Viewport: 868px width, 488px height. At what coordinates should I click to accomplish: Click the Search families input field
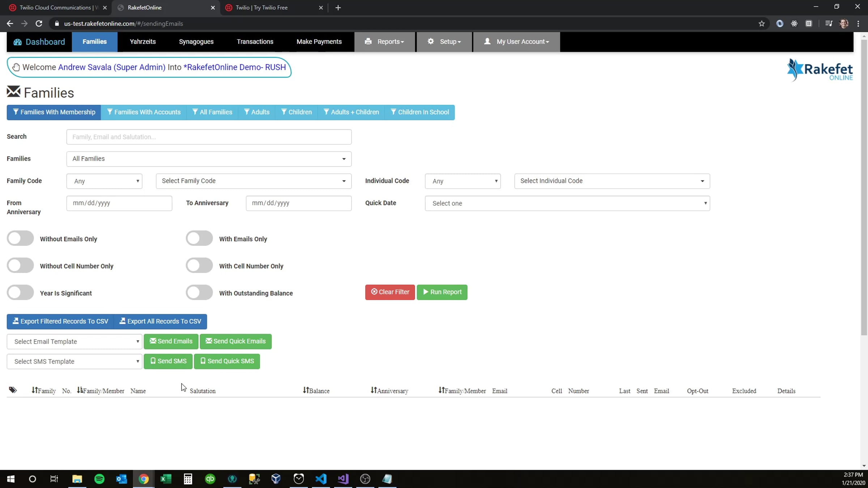pyautogui.click(x=209, y=137)
